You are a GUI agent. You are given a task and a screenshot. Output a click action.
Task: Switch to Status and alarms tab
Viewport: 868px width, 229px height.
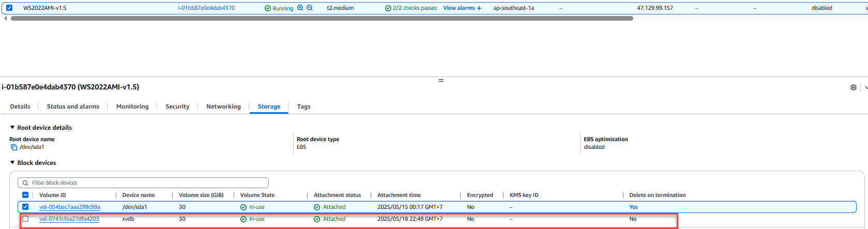point(73,106)
